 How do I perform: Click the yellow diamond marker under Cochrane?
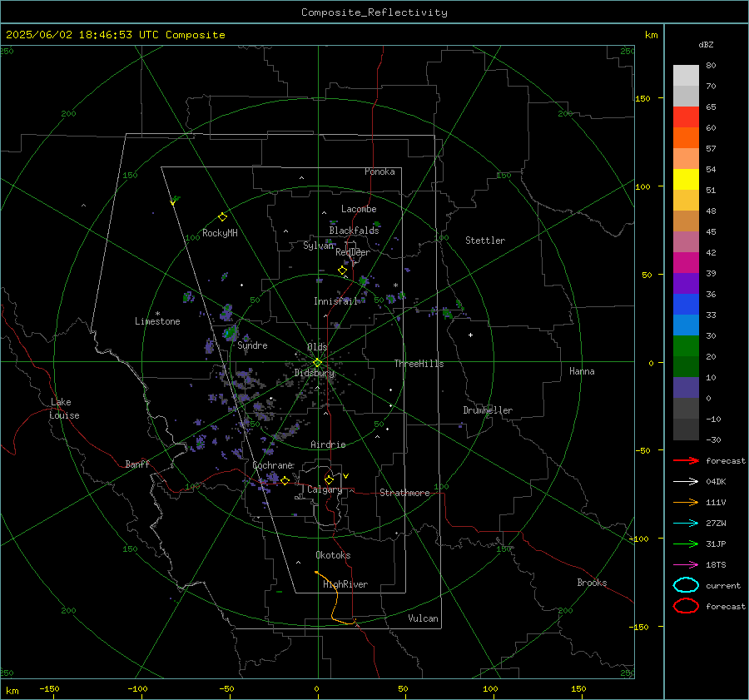285,480
